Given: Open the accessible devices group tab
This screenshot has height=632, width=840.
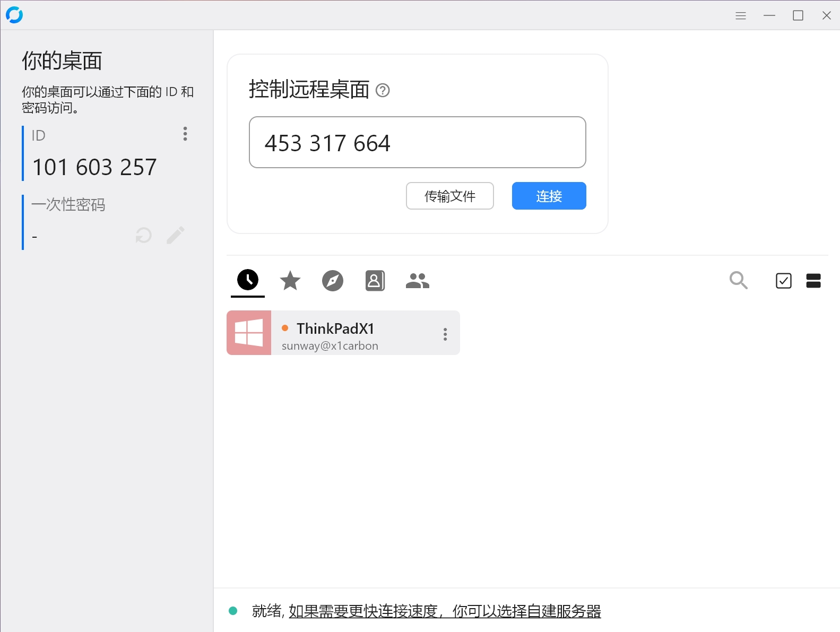Looking at the screenshot, I should 417,281.
